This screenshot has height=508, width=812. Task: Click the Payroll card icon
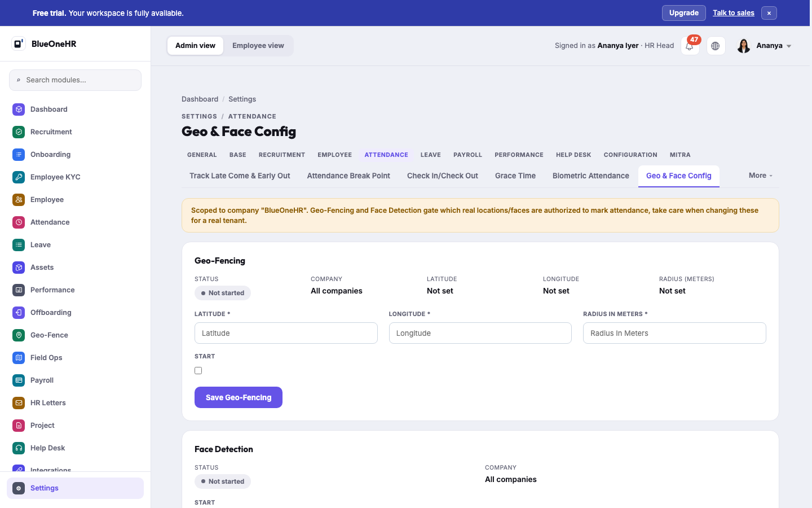tap(19, 380)
